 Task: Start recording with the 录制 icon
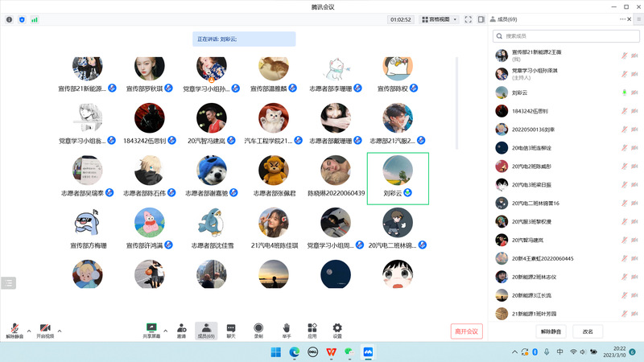(258, 328)
